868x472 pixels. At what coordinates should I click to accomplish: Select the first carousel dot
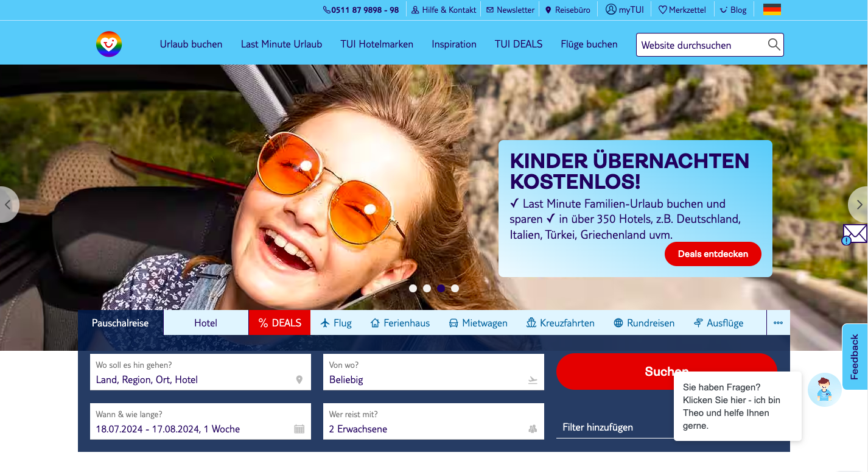(x=413, y=288)
